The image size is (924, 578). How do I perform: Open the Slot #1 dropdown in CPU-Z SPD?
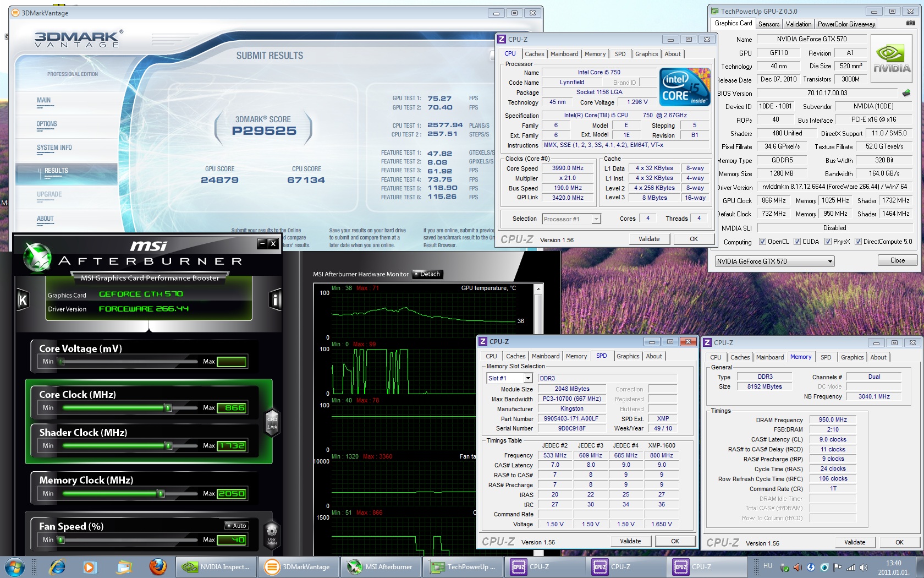click(509, 378)
